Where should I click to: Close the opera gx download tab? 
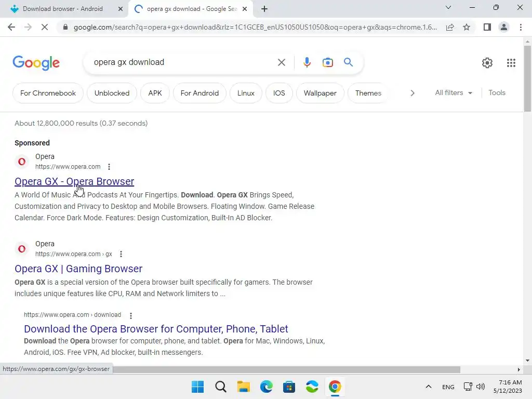click(245, 9)
